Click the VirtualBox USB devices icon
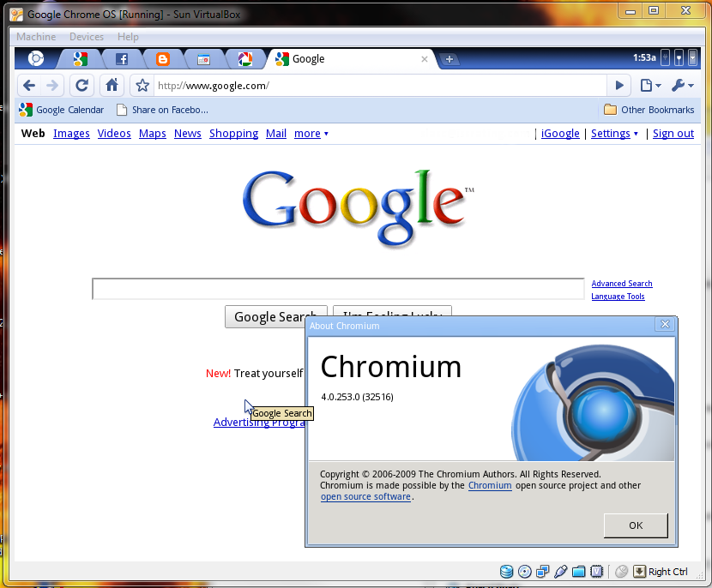712x588 pixels. pos(561,572)
